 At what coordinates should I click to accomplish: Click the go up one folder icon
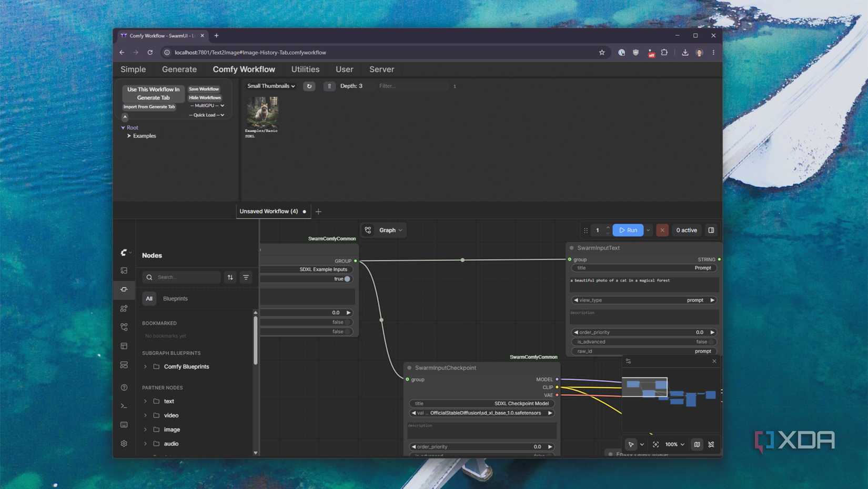click(x=329, y=86)
